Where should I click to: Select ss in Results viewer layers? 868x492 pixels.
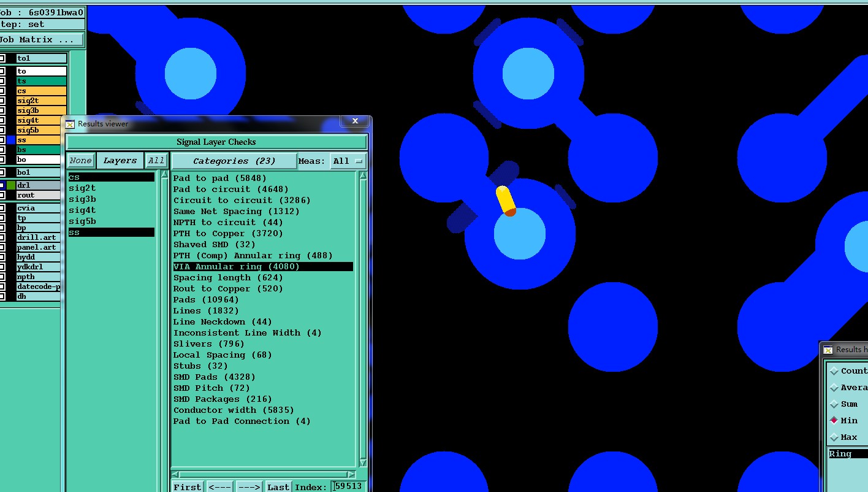point(111,233)
